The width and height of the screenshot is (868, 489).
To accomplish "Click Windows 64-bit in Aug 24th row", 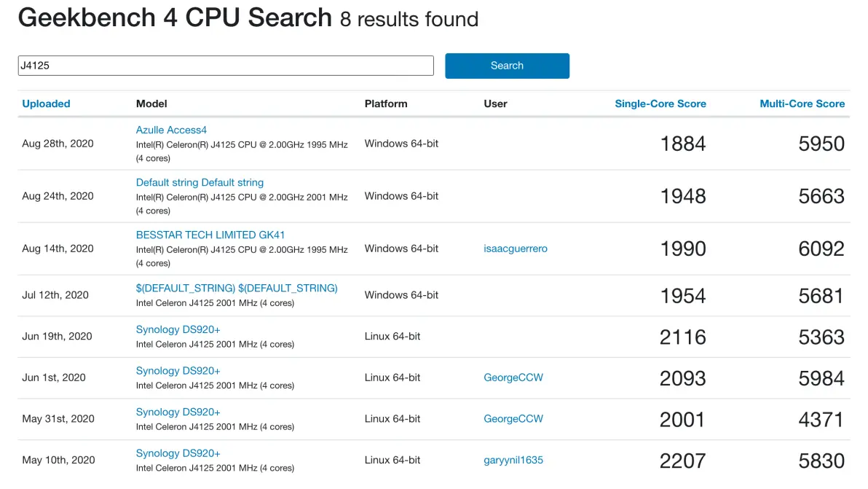I will pos(401,196).
